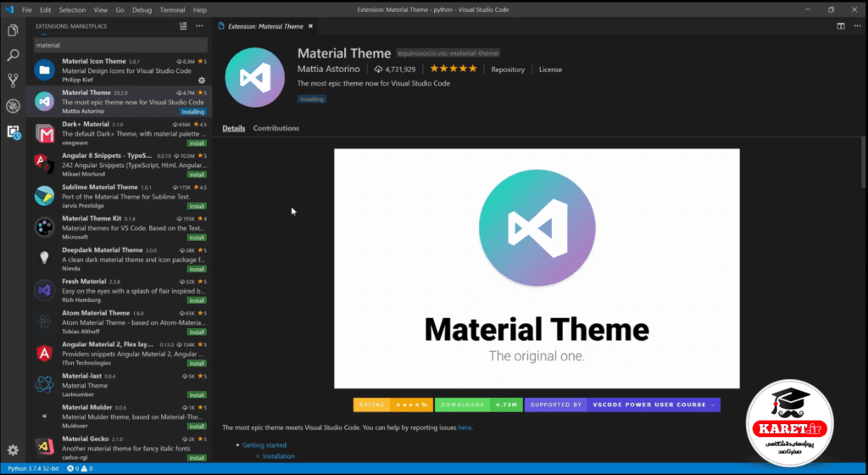The height and width of the screenshot is (475, 868).
Task: Click Dark+ Material extension icon
Action: (44, 133)
